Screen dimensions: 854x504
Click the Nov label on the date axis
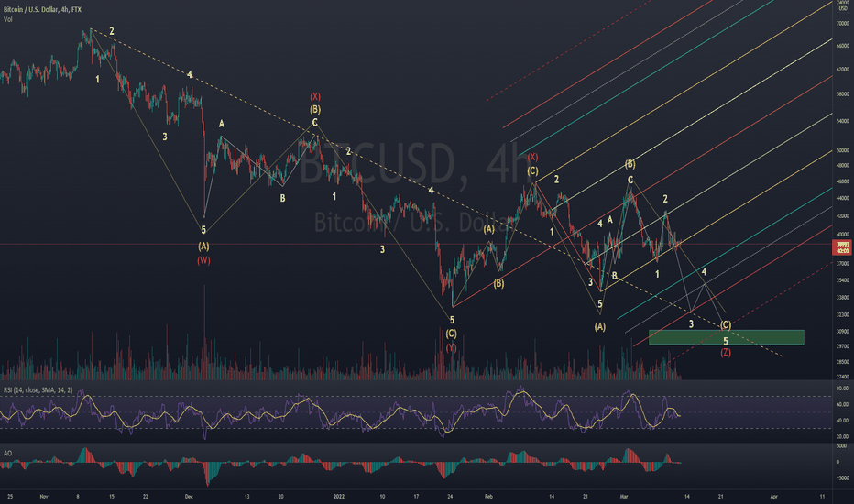[x=44, y=497]
